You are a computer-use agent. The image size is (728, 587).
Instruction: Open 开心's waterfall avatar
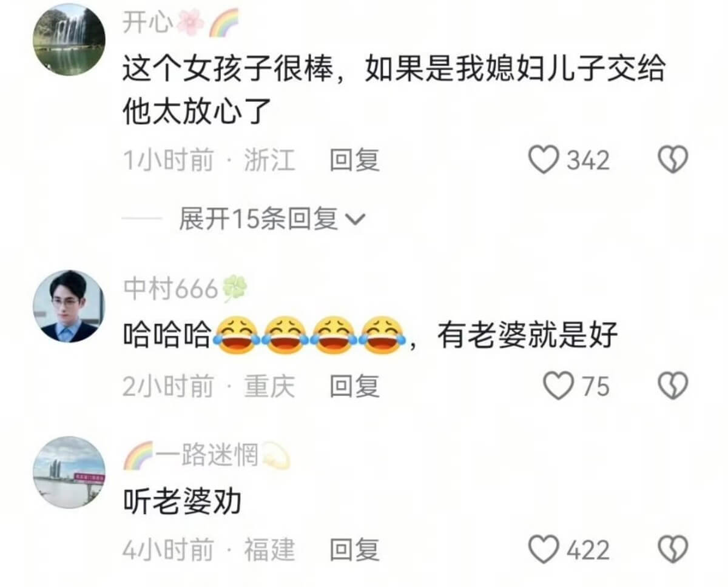pos(69,39)
